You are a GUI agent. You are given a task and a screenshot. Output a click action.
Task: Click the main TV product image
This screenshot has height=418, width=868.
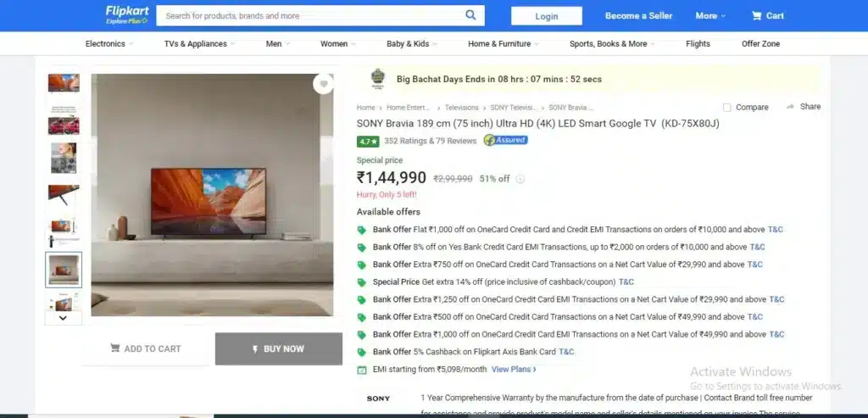[212, 195]
